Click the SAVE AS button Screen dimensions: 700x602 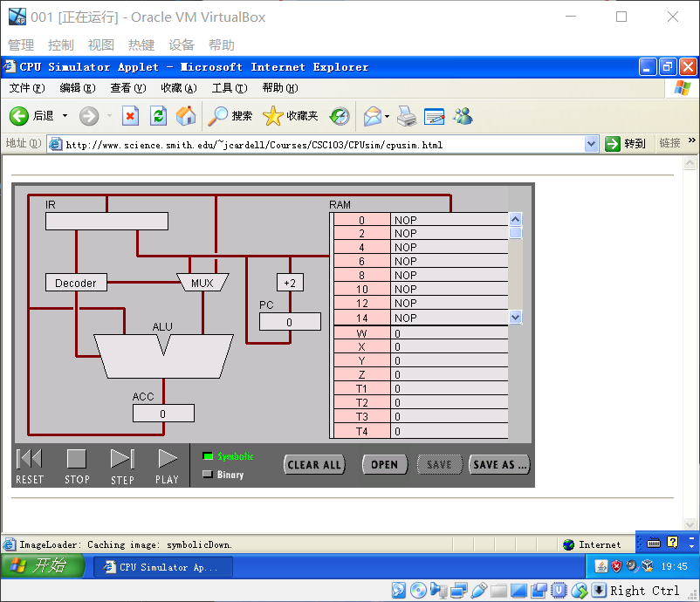coord(499,465)
